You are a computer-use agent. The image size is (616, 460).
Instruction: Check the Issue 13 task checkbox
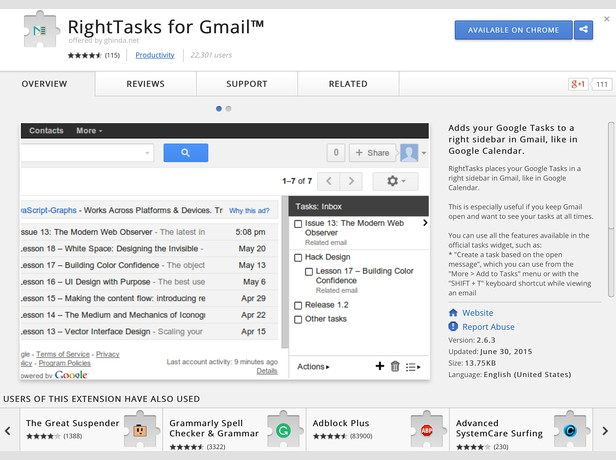click(298, 224)
